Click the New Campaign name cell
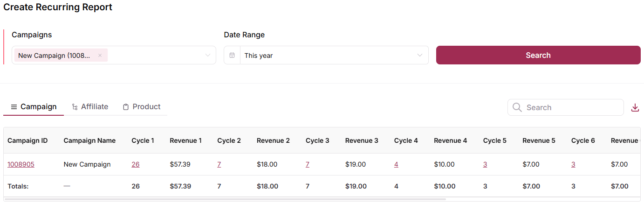 pos(87,164)
